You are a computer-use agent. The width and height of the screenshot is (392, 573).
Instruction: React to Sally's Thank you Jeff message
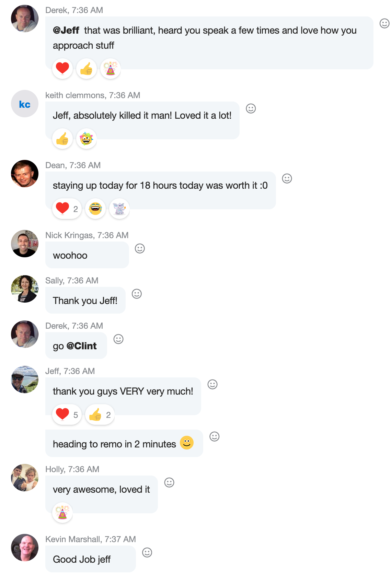coord(137,294)
